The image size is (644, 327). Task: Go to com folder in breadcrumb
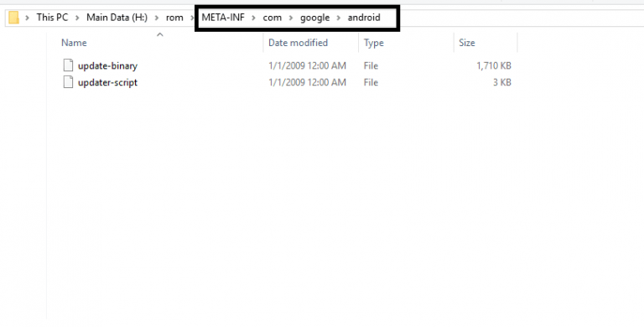pyautogui.click(x=273, y=18)
